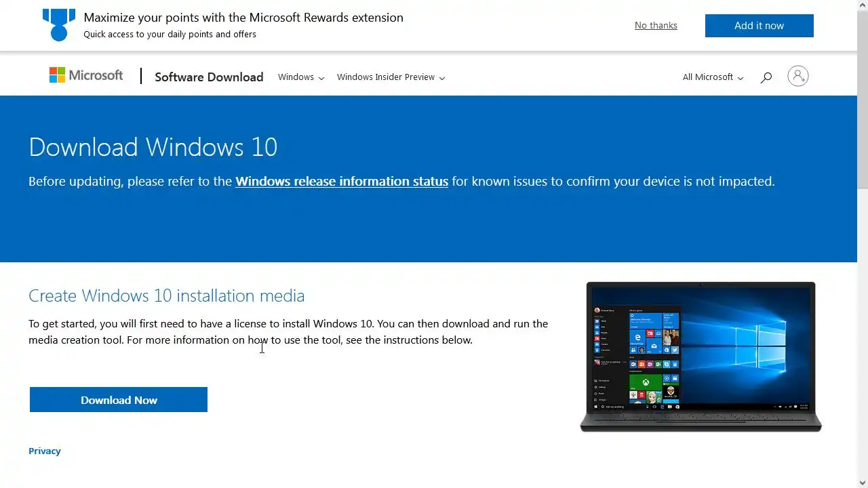Click the Download Now button
This screenshot has width=868, height=488.
pos(119,400)
